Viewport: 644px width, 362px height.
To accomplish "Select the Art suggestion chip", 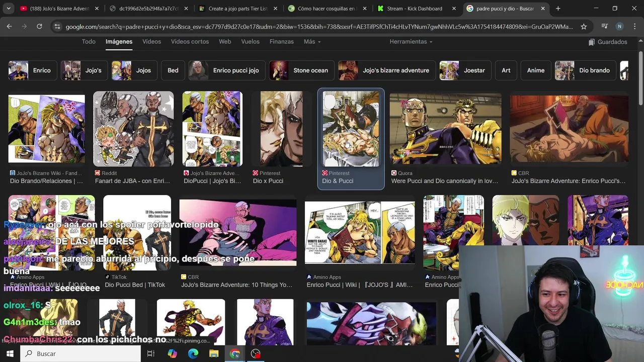I will pos(506,70).
